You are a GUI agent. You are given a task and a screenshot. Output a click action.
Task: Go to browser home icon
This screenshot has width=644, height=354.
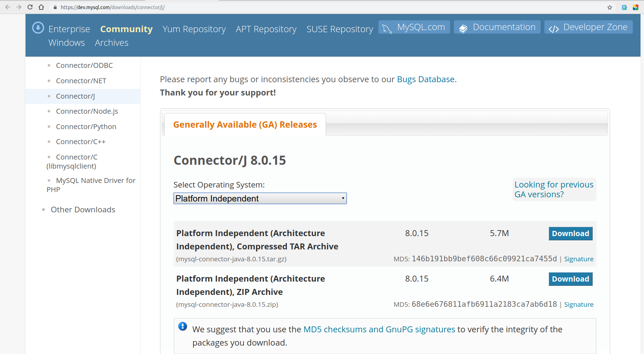[41, 7]
